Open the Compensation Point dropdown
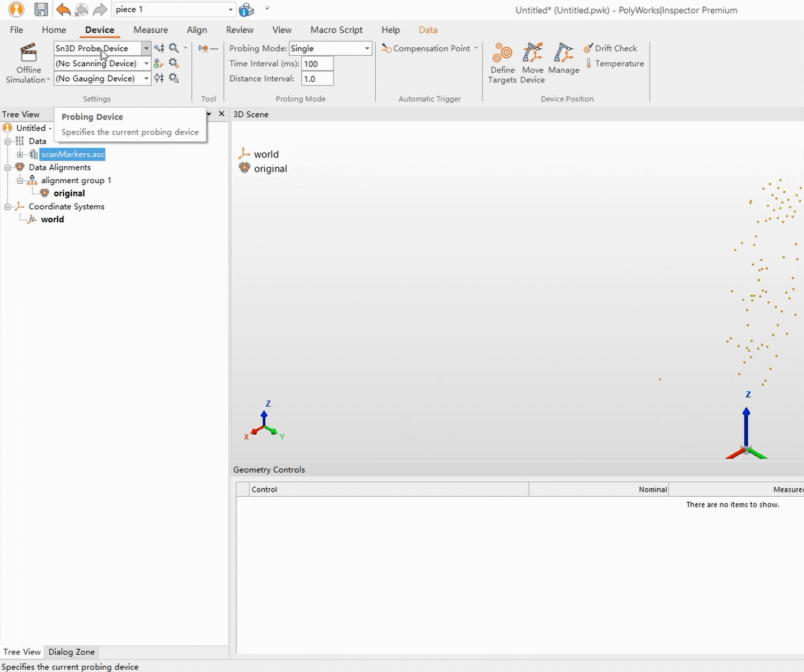The height and width of the screenshot is (672, 804). 476,48
